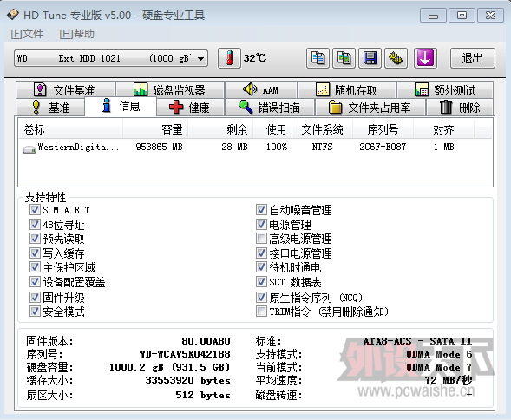The image size is (511, 420).
Task: Click the 卷标 column header
Action: (70, 129)
